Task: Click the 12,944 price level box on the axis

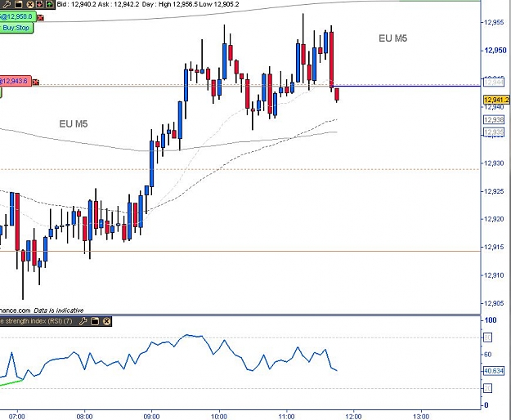Action: [494, 82]
